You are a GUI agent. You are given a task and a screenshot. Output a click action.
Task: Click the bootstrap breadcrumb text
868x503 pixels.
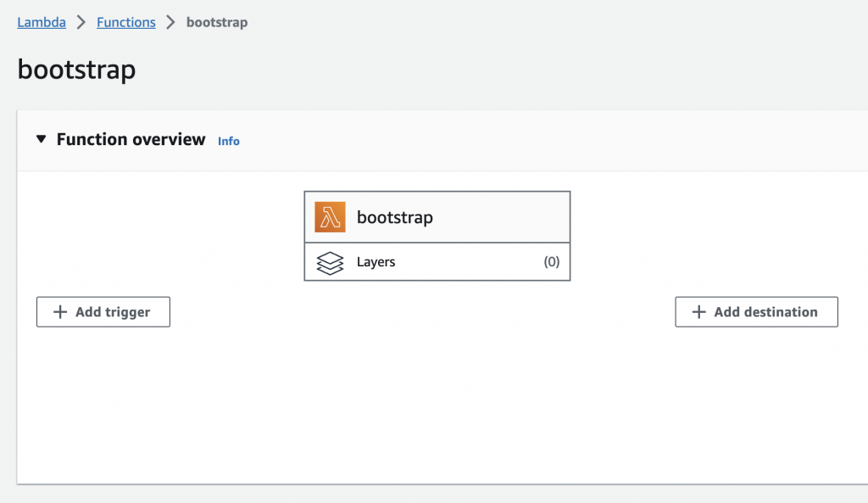point(217,22)
